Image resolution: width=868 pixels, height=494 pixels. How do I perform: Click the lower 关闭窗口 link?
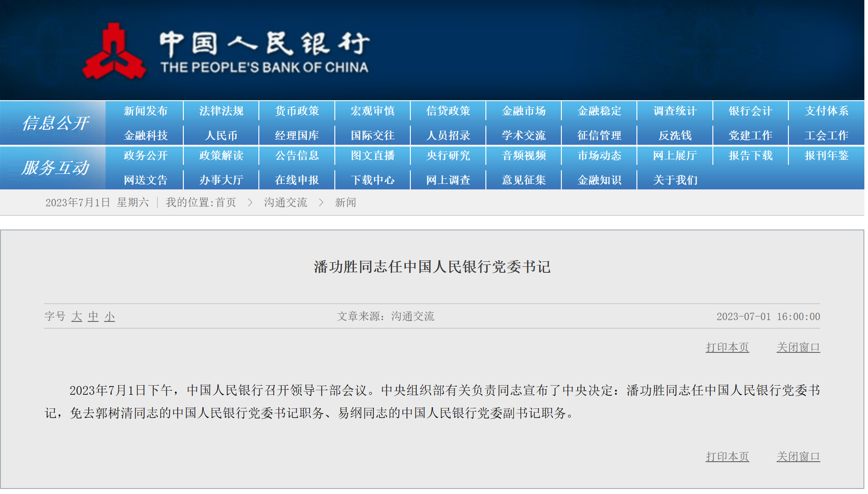pyautogui.click(x=798, y=457)
